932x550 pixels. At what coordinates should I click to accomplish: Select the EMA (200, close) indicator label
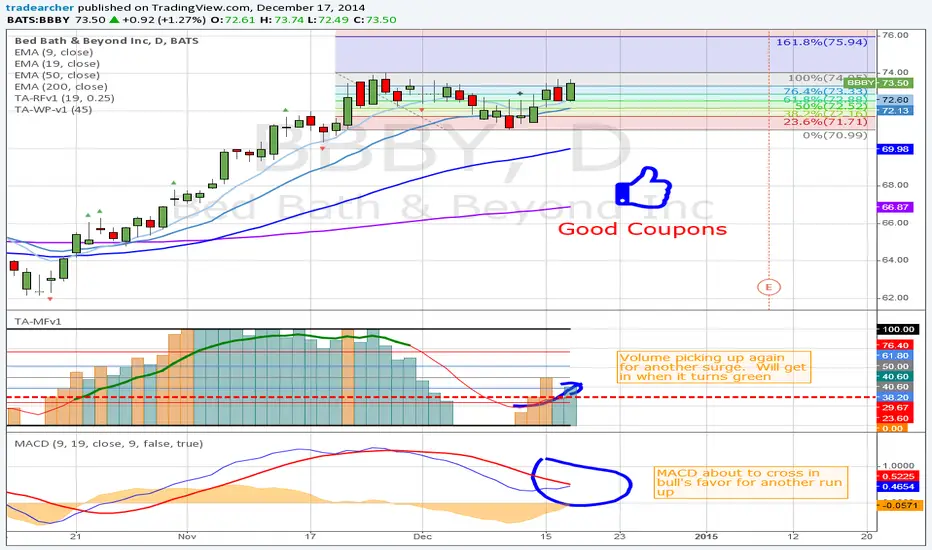tap(61, 86)
